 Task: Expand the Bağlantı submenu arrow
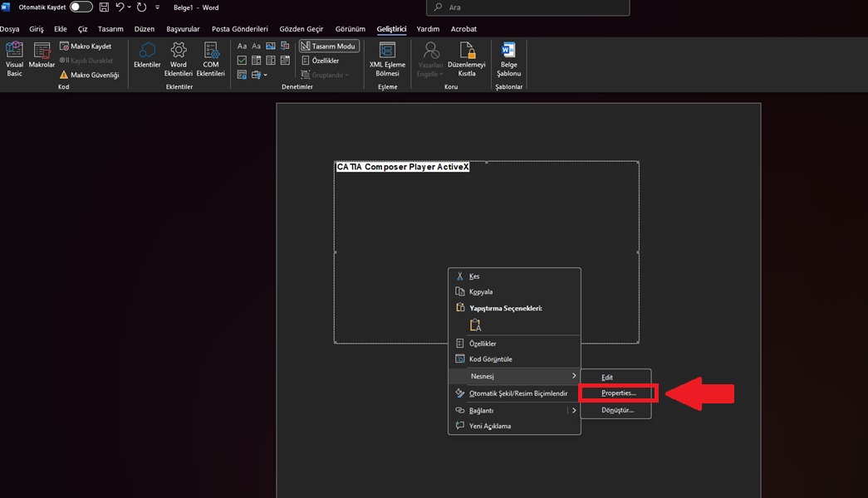click(573, 410)
